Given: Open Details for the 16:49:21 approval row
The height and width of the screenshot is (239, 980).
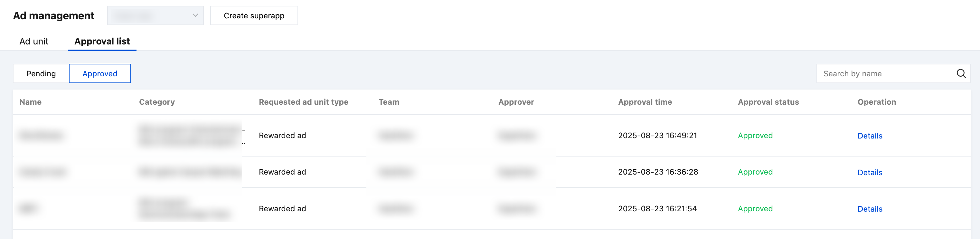Looking at the screenshot, I should [x=870, y=136].
